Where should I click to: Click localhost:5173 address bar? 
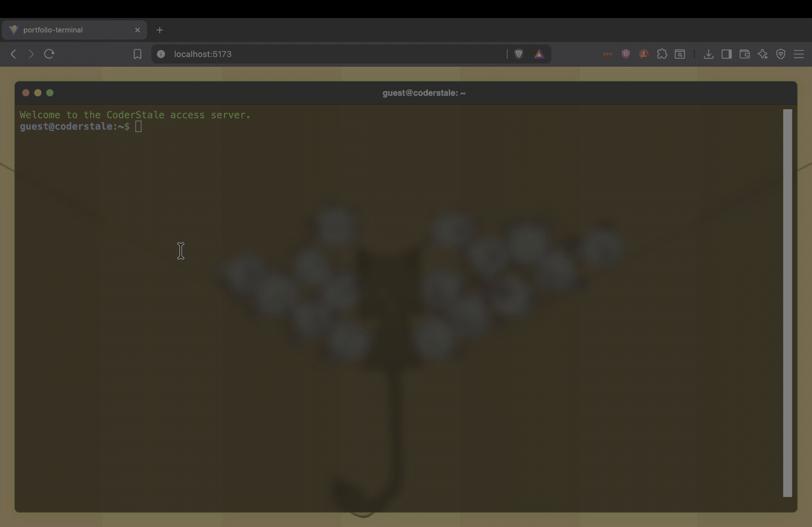point(307,54)
